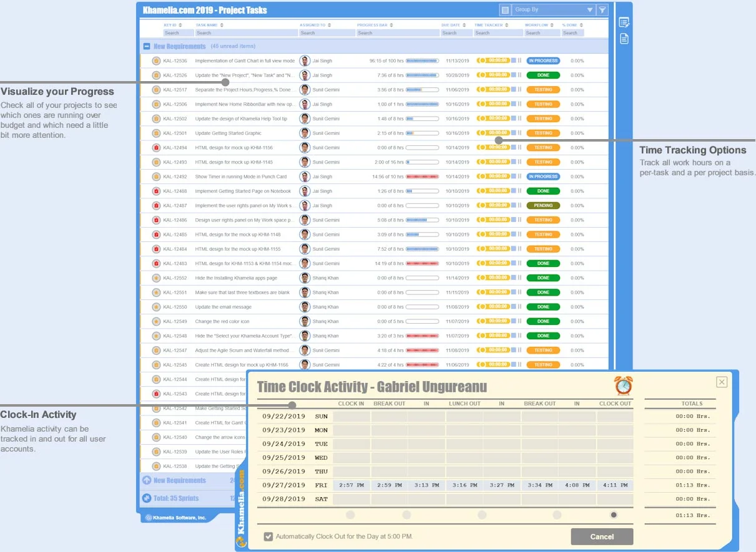Click the red progress bar for KAL-12492
The width and height of the screenshot is (756, 552).
pos(422,177)
